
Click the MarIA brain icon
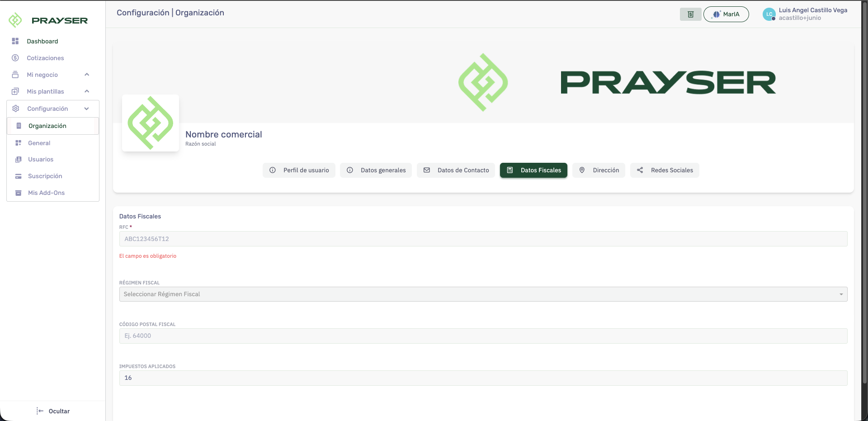[x=716, y=14]
